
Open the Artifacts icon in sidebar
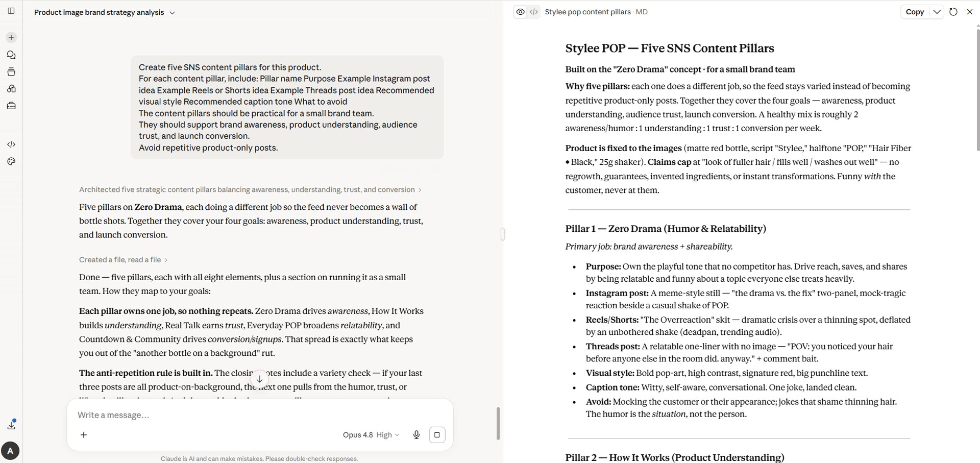click(x=11, y=89)
